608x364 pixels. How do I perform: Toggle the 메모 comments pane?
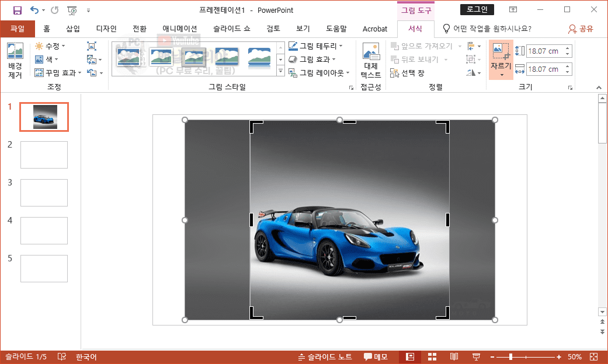(x=376, y=356)
